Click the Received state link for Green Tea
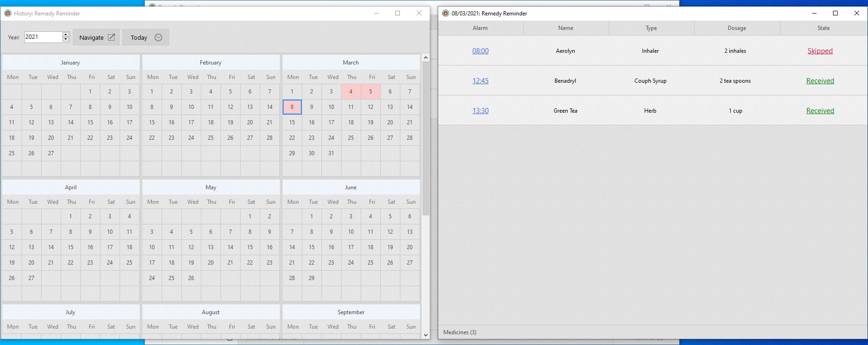This screenshot has height=345, width=868. tap(820, 111)
